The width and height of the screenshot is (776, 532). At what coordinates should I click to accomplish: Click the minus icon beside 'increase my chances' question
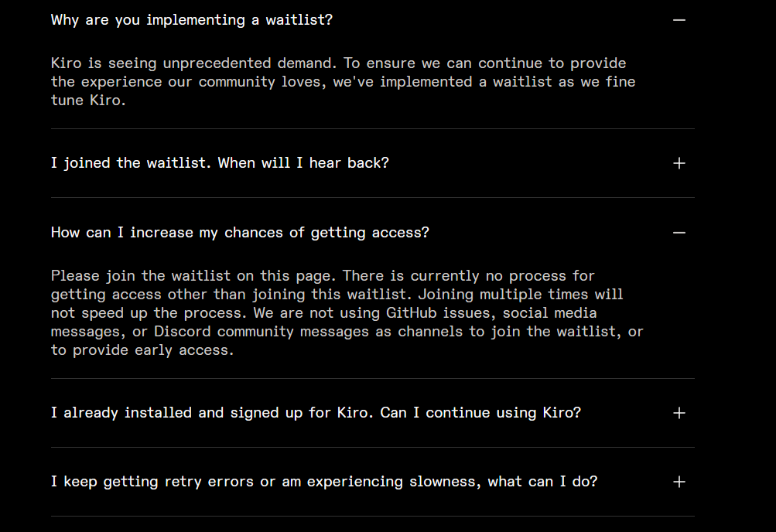coord(679,233)
